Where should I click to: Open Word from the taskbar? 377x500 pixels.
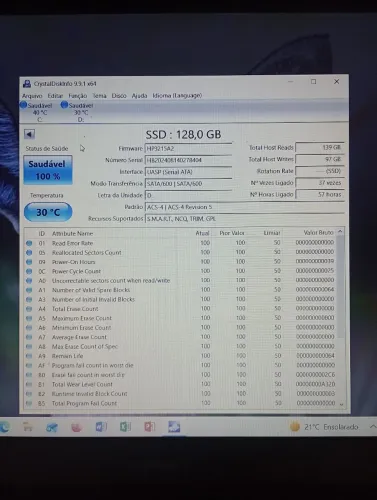click(x=101, y=427)
